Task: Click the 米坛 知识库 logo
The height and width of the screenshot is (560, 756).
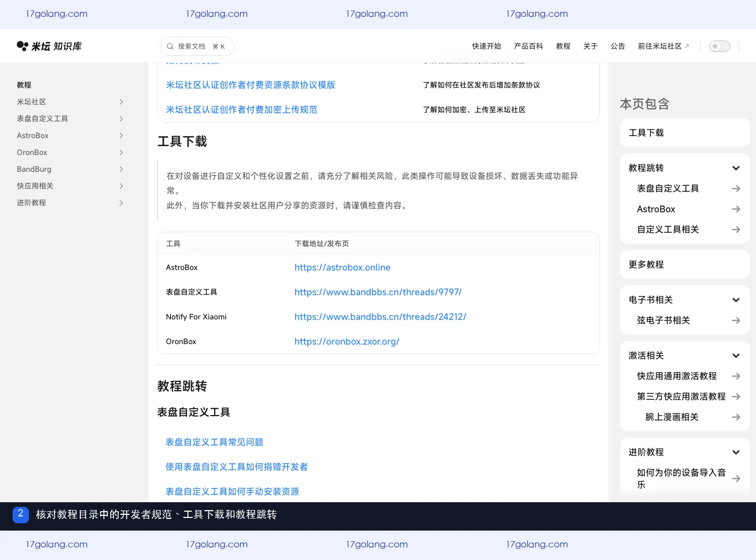Action: (49, 46)
